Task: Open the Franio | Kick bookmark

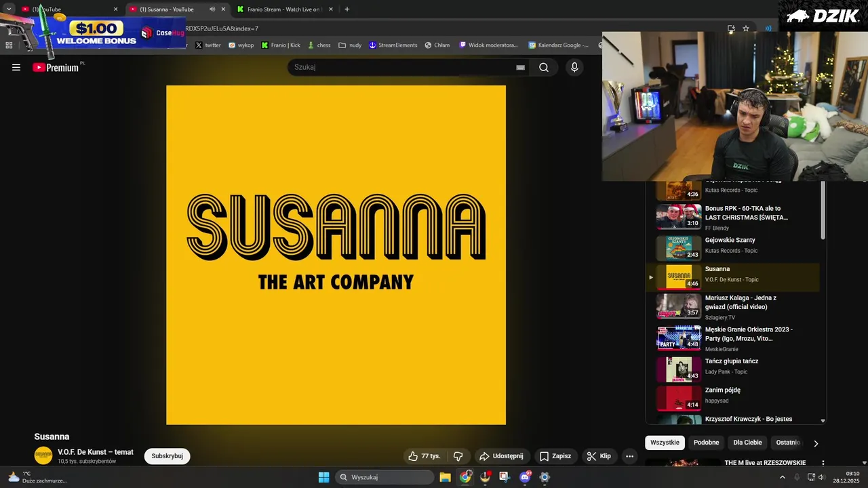Action: [x=281, y=45]
